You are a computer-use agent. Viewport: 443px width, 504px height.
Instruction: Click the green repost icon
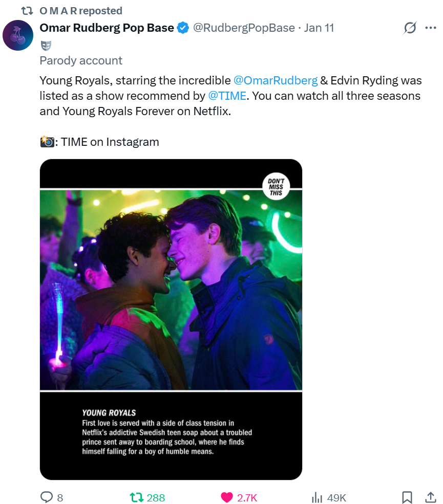coord(136,497)
